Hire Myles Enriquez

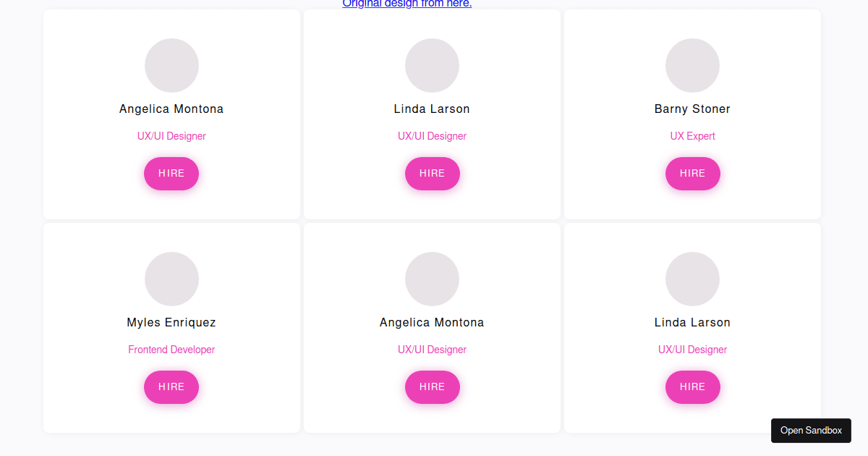pyautogui.click(x=171, y=387)
